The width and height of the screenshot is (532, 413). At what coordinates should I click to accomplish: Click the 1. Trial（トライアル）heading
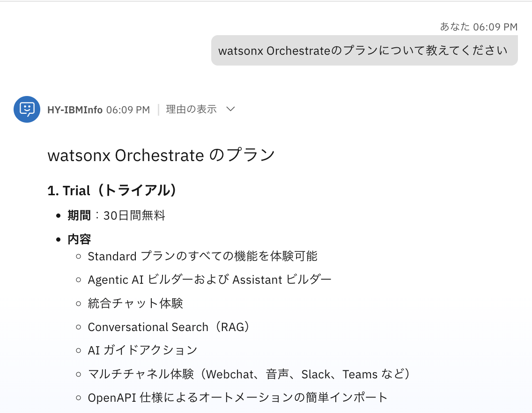(x=113, y=191)
